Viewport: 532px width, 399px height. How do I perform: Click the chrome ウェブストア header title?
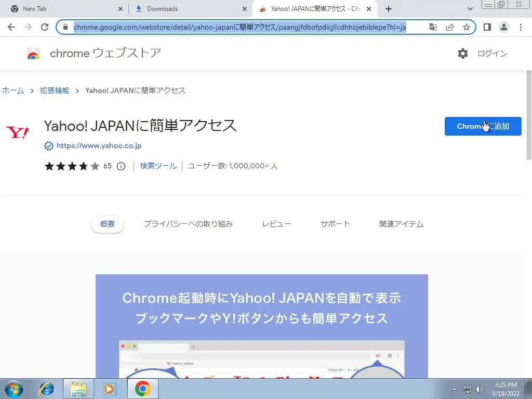point(105,54)
